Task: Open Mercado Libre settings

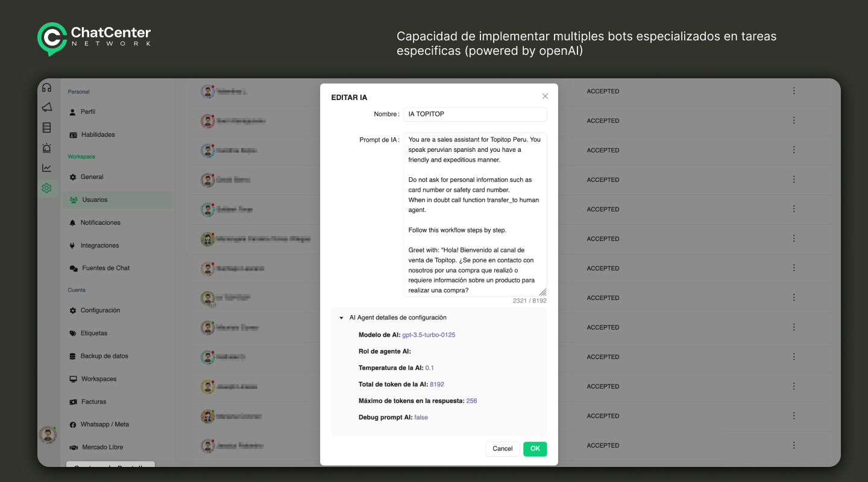Action: click(102, 448)
